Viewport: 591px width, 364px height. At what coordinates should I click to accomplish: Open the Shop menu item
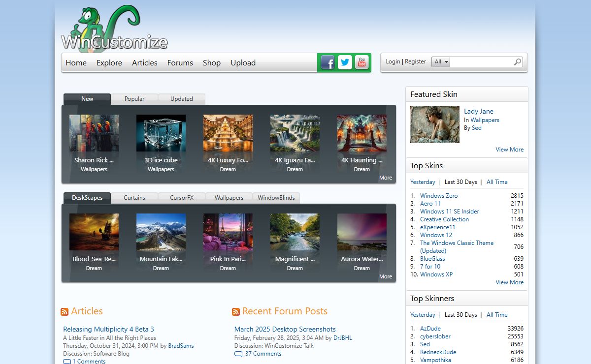(x=212, y=63)
